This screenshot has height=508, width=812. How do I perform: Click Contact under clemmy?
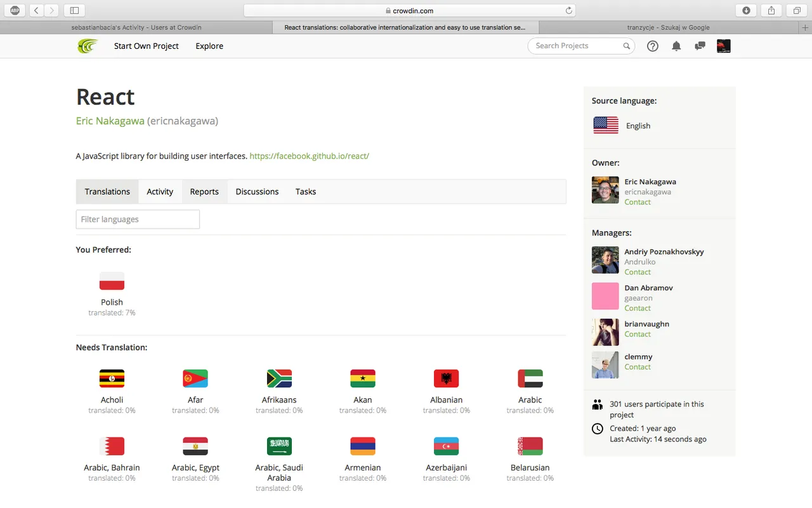[x=638, y=367]
